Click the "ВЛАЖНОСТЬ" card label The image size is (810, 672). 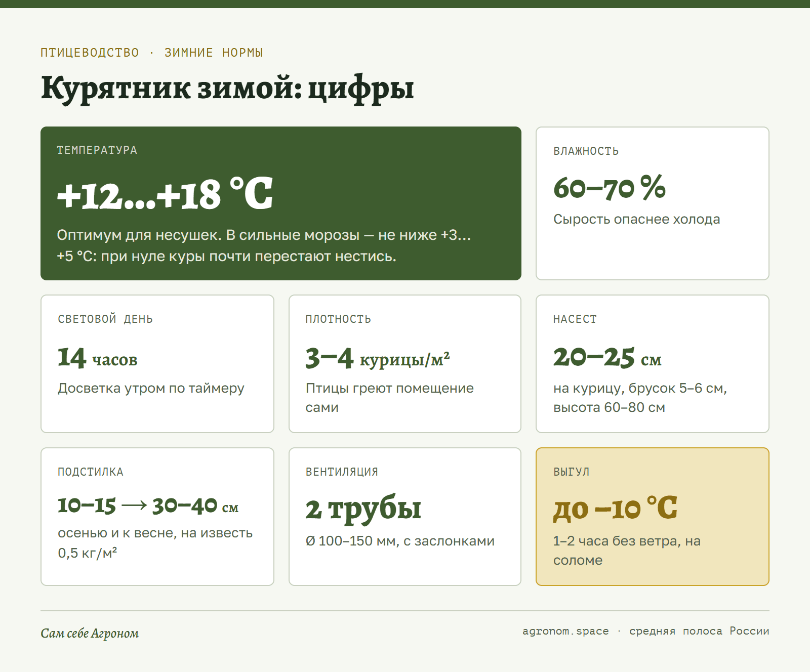[x=586, y=151]
